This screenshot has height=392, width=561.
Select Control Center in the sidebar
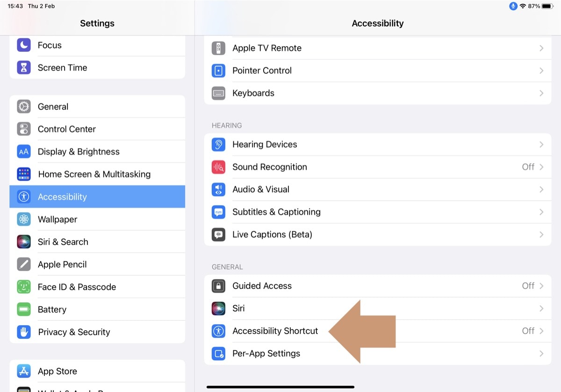[97, 129]
